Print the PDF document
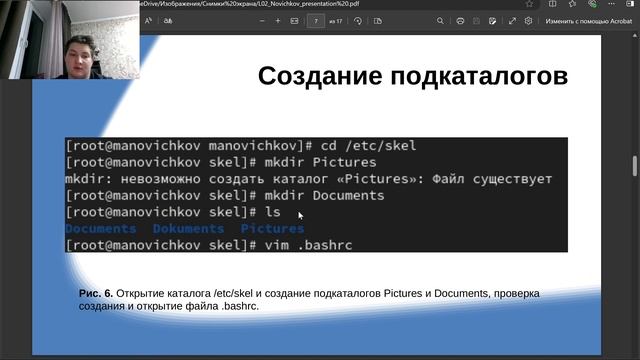Image resolution: width=640 pixels, height=360 pixels. pos(460,21)
